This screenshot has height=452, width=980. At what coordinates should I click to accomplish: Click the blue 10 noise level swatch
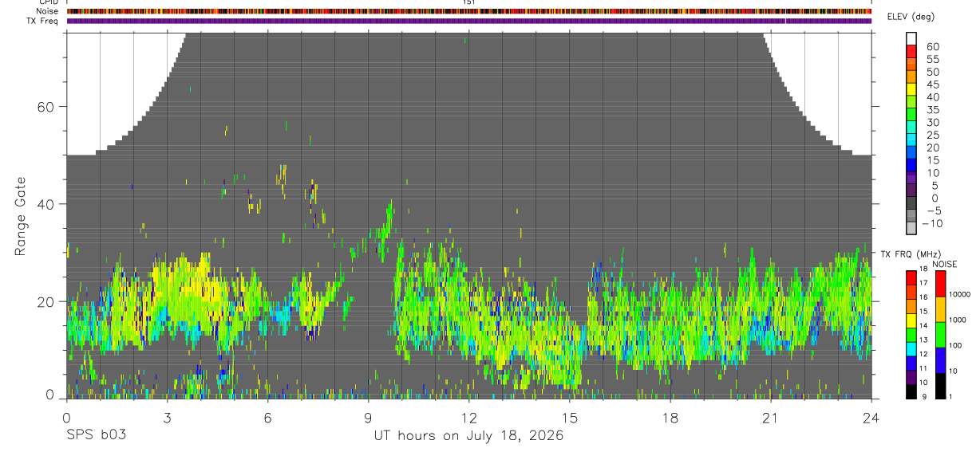(939, 360)
